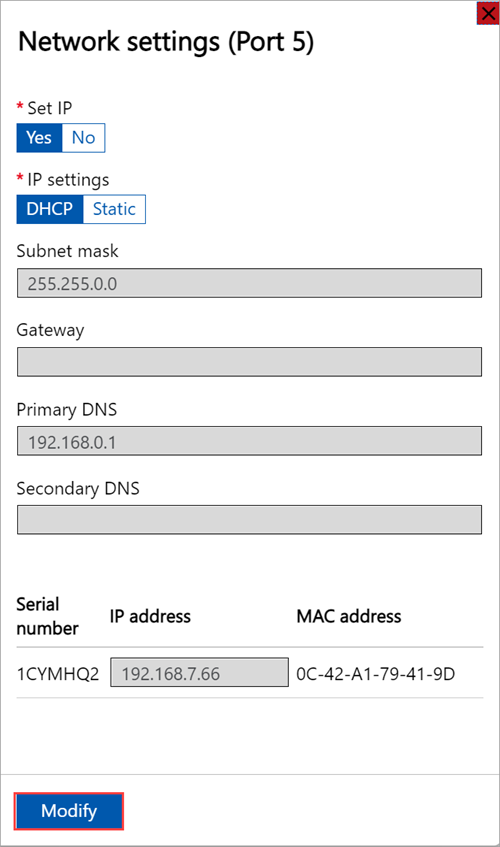Select No for Set IP
Viewport: 500px width, 847px height.
tap(84, 138)
